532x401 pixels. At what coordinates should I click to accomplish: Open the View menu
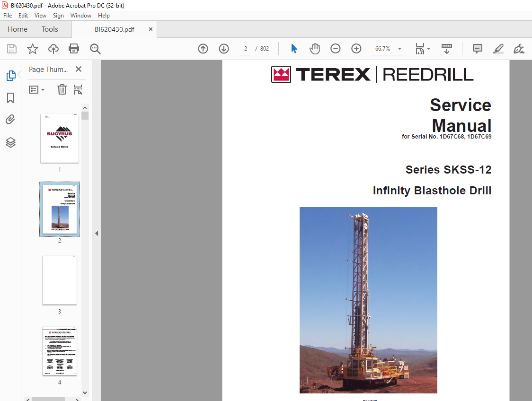[40, 16]
